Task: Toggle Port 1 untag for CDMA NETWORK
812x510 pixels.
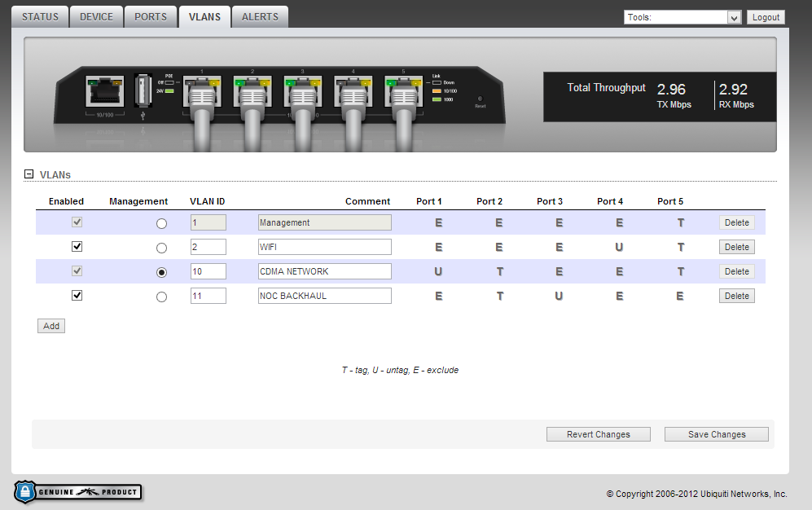Action: pos(438,271)
